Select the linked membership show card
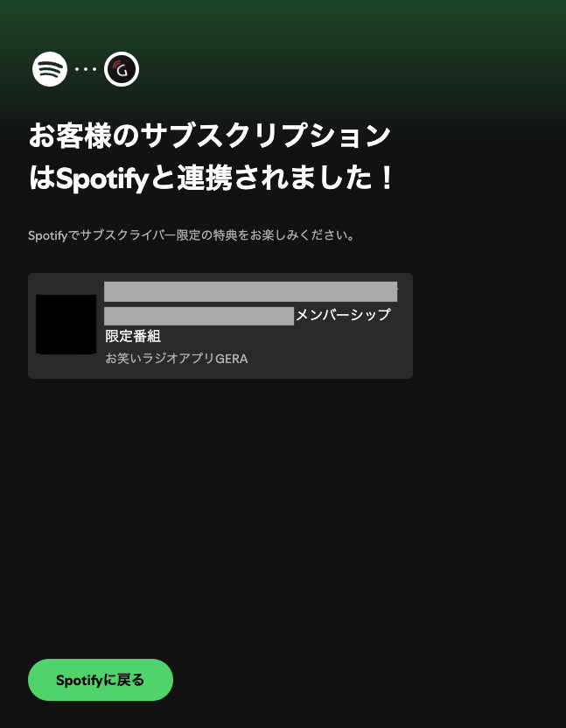 point(220,325)
